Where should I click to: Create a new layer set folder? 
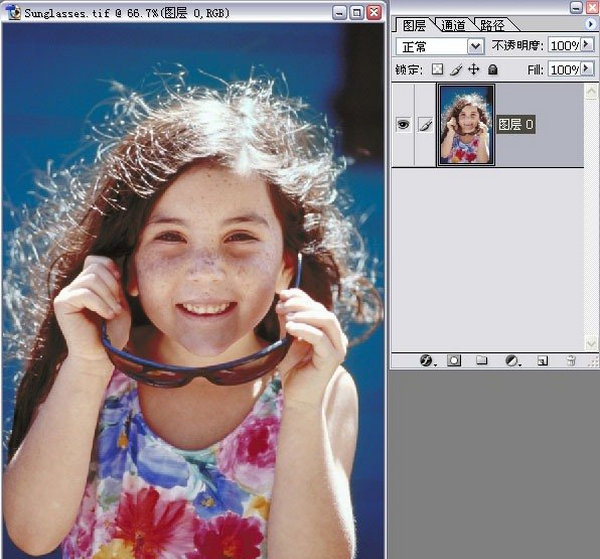coord(482,360)
